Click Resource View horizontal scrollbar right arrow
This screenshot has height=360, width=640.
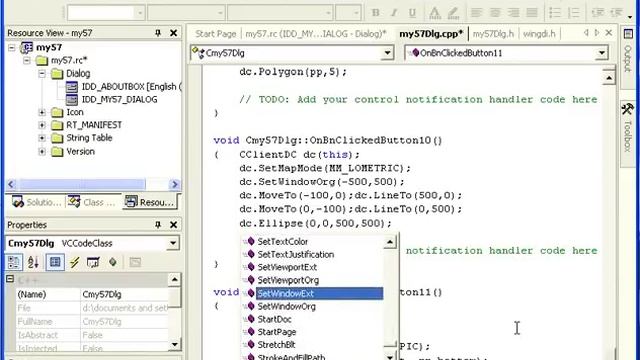(175, 184)
